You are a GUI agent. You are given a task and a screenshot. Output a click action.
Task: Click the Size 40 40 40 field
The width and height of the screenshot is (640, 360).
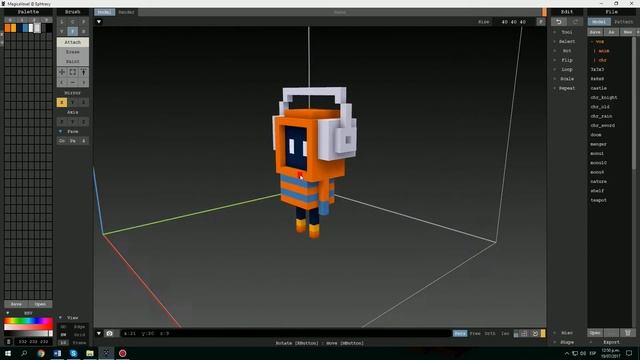coord(514,22)
